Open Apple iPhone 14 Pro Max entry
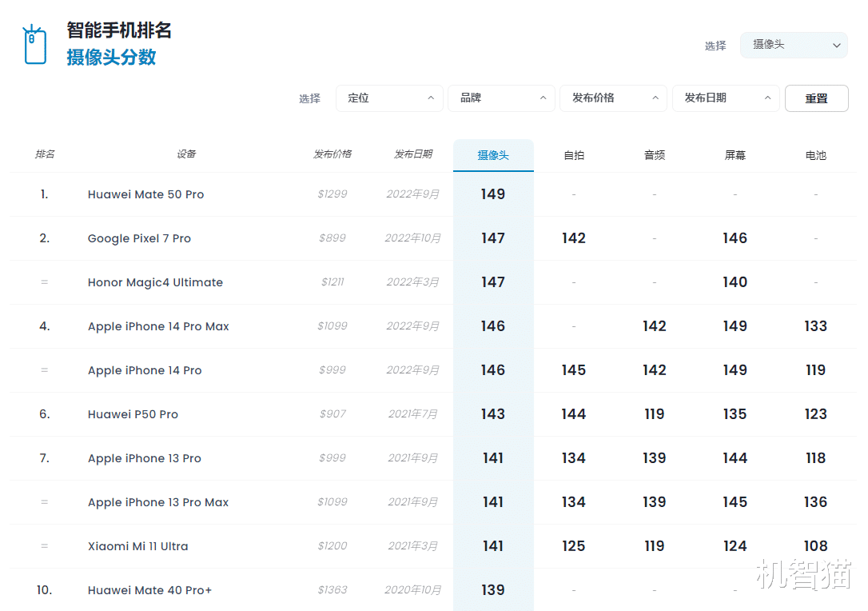The width and height of the screenshot is (868, 611). (x=158, y=327)
